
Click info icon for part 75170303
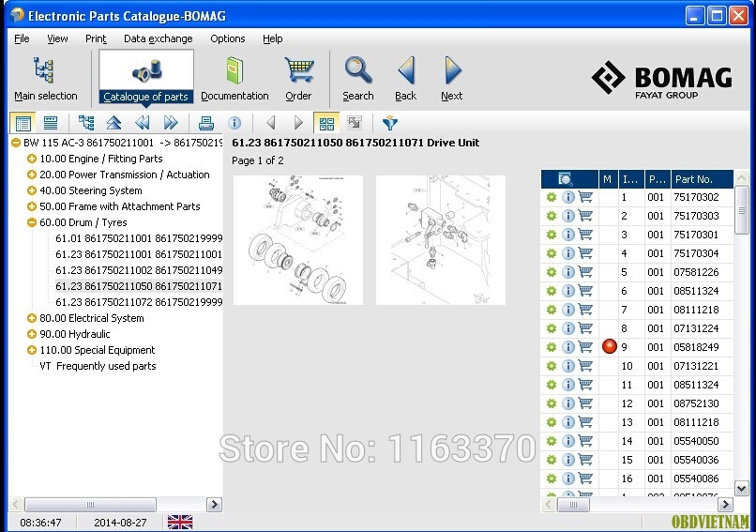coord(568,216)
